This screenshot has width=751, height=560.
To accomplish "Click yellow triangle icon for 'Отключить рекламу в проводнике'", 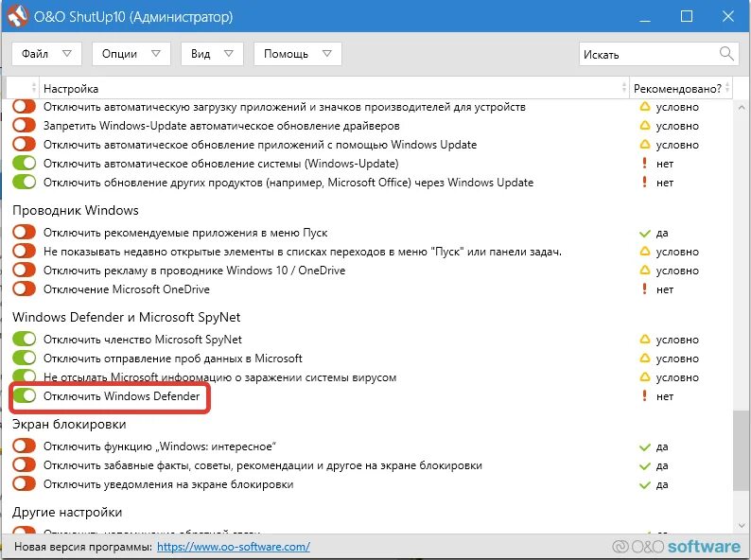I will click(x=645, y=271).
